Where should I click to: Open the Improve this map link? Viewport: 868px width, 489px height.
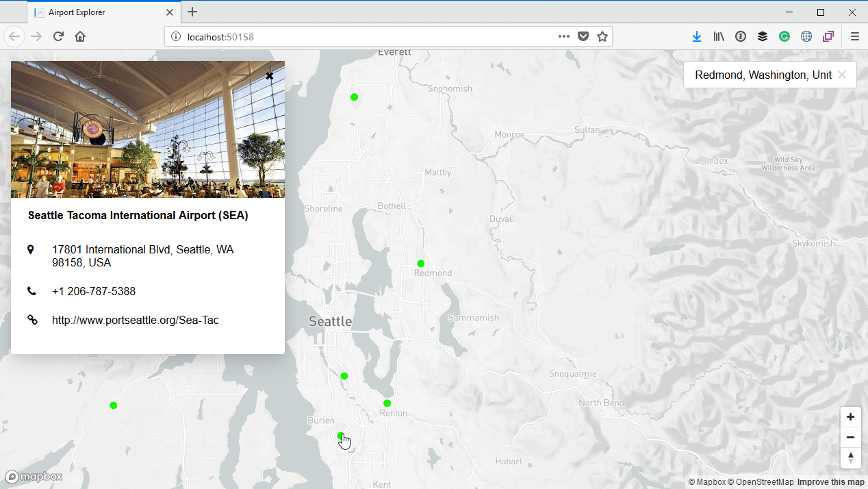click(830, 482)
